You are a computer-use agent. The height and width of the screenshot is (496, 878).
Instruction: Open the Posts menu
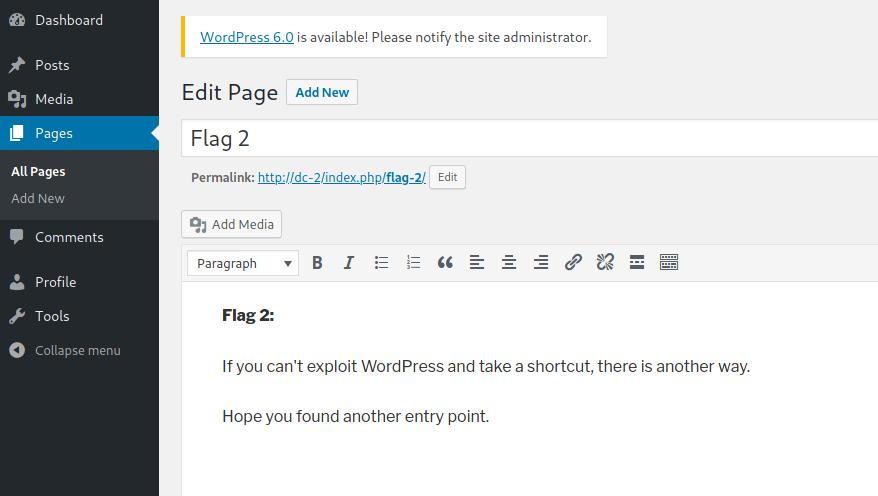(52, 65)
